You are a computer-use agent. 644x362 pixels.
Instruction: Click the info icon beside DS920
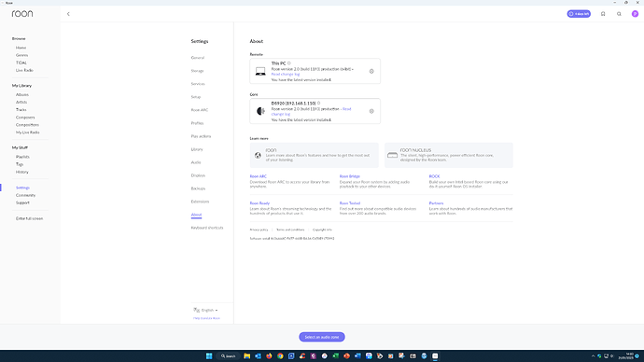click(318, 103)
